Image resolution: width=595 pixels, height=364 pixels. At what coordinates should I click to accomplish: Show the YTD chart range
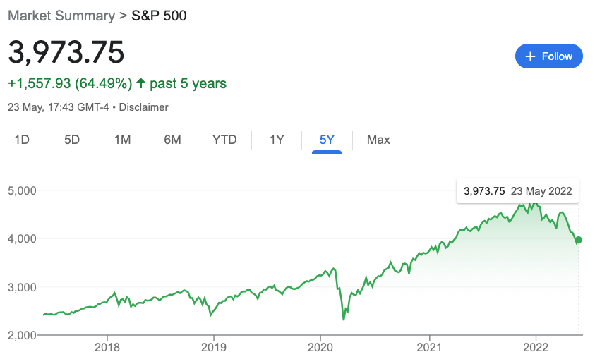click(224, 140)
